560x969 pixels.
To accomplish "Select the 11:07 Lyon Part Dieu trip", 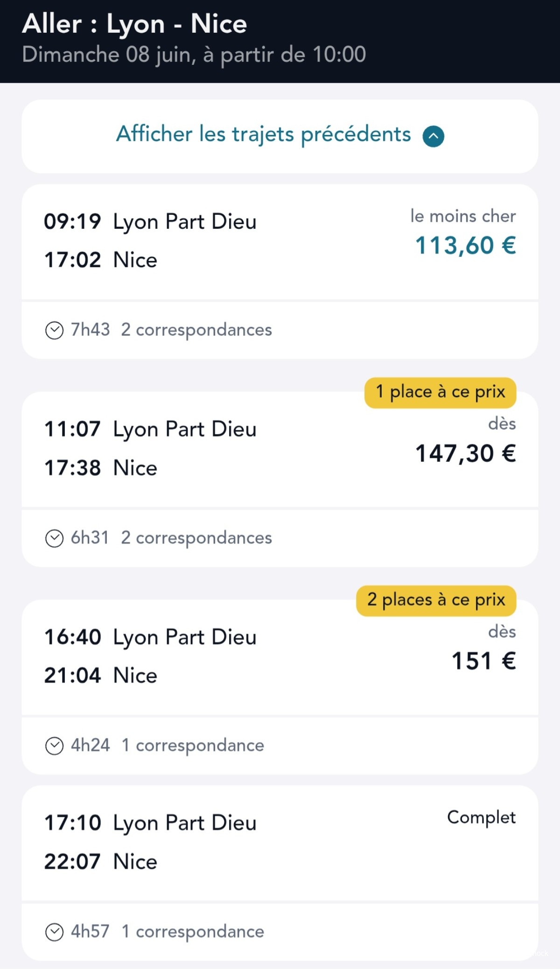I will (150, 429).
